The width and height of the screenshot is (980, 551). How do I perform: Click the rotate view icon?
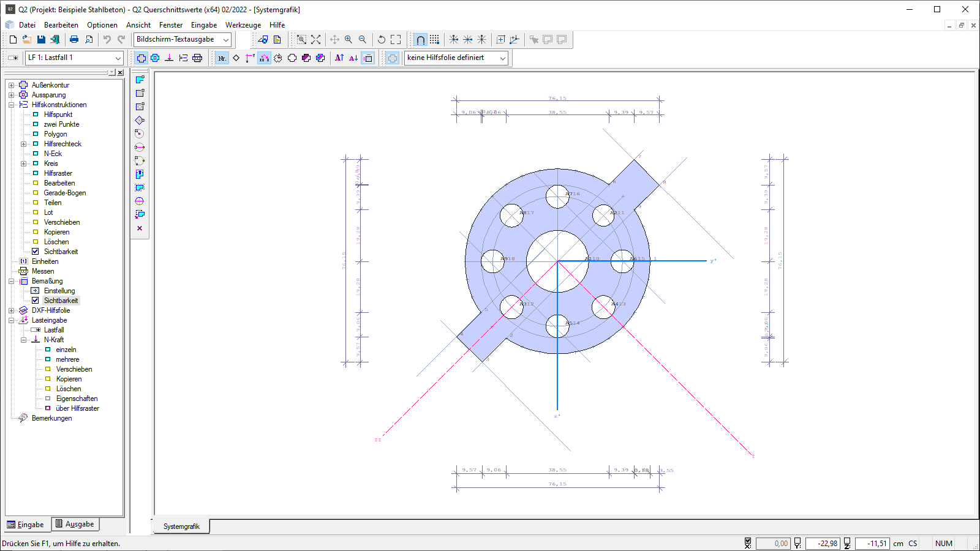coord(382,39)
